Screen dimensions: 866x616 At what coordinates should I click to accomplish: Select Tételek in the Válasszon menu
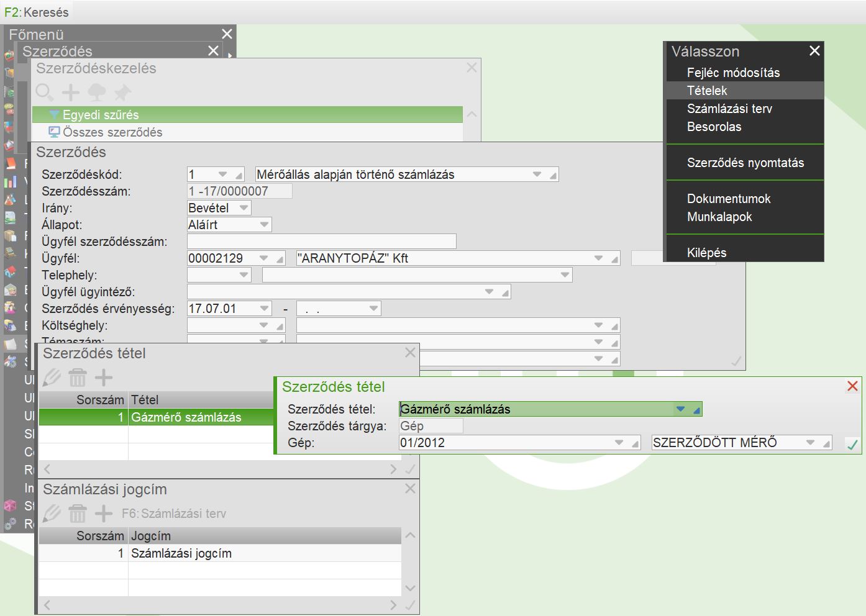707,91
